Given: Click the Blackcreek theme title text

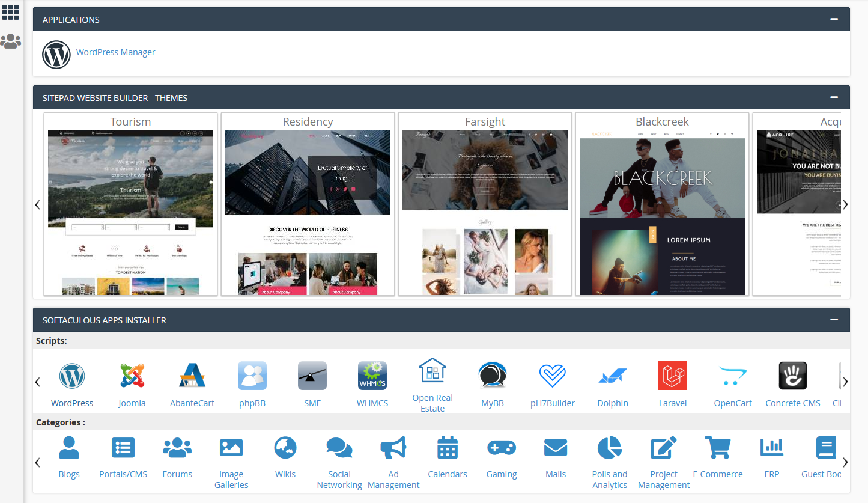Looking at the screenshot, I should pyautogui.click(x=662, y=121).
